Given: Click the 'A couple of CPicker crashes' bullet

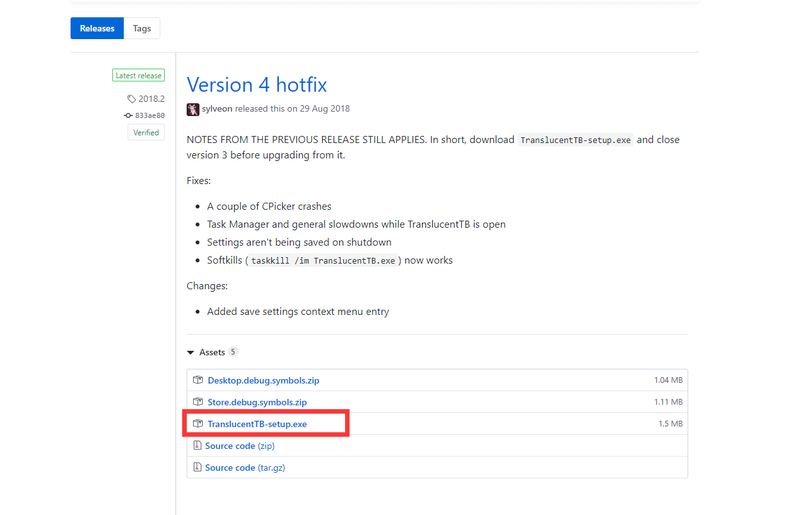Looking at the screenshot, I should pos(269,207).
